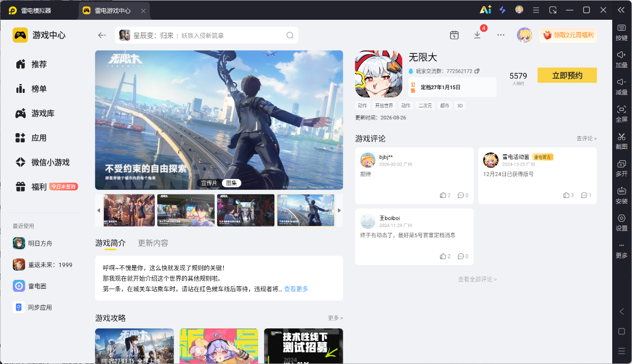632x364 pixels.
Task: Click the 开放世界 tag
Action: 384,106
